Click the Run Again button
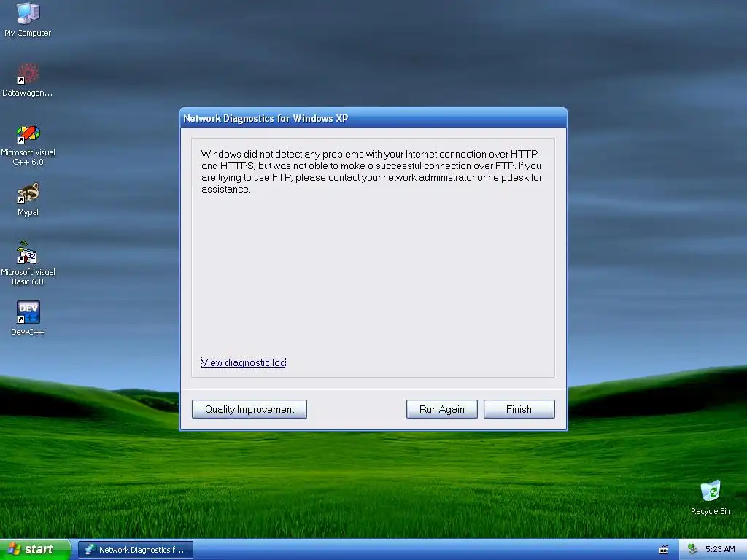This screenshot has height=560, width=747. pos(441,409)
